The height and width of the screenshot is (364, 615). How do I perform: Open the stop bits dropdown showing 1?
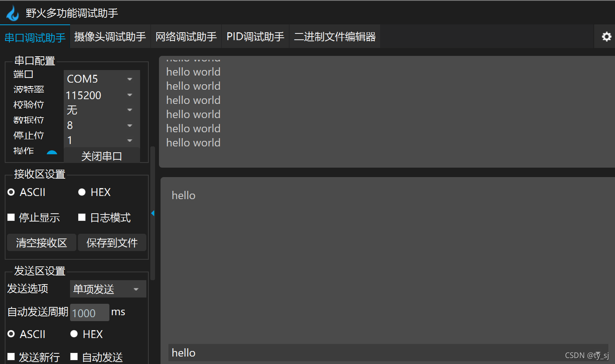point(102,140)
